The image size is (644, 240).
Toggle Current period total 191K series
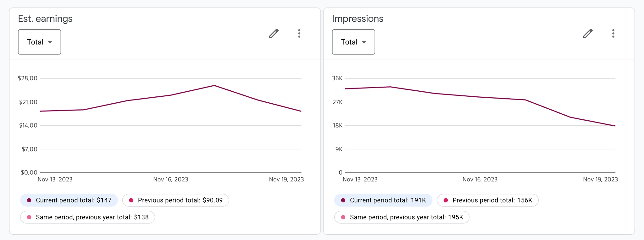tap(383, 200)
